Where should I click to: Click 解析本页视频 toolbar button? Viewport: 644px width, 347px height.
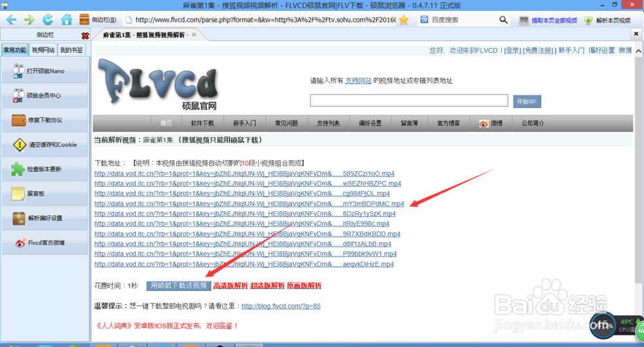coord(607,20)
